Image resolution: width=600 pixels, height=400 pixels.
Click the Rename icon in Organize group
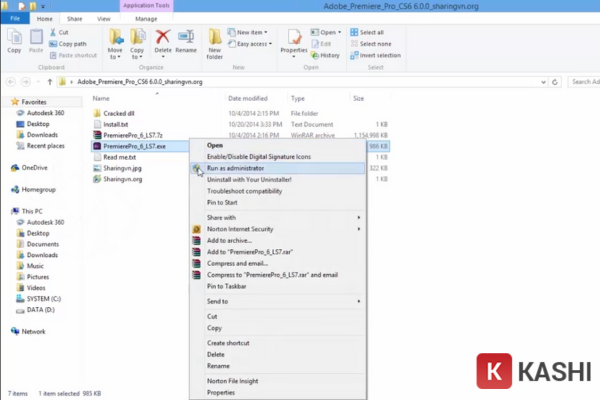186,37
